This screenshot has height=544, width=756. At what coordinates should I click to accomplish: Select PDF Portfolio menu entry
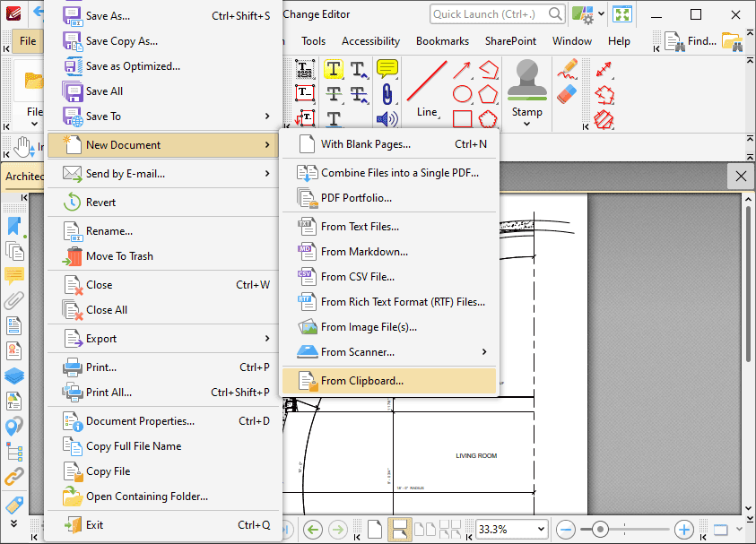(389, 198)
